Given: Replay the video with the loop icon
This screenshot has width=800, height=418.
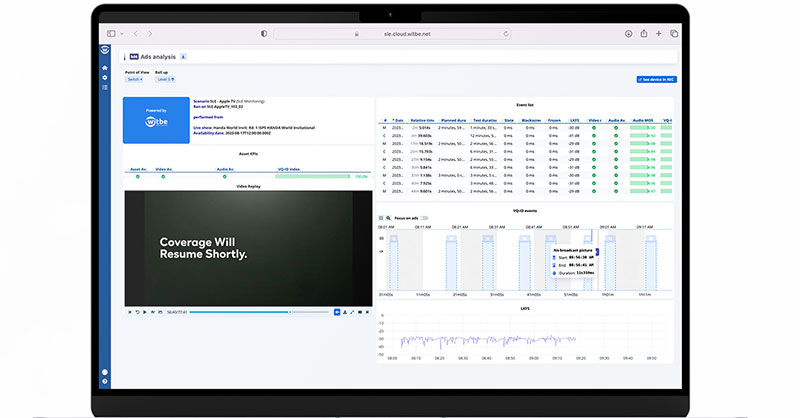Looking at the screenshot, I should (x=137, y=312).
